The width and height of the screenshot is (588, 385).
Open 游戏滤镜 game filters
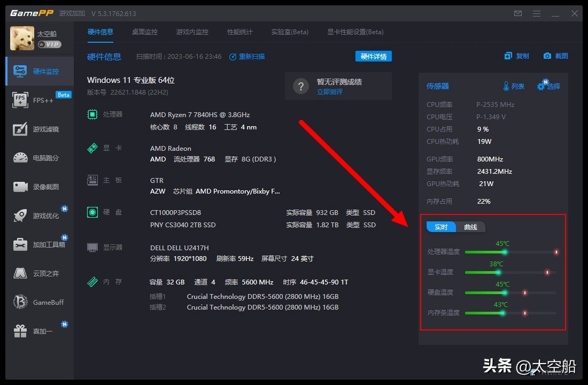[x=40, y=129]
